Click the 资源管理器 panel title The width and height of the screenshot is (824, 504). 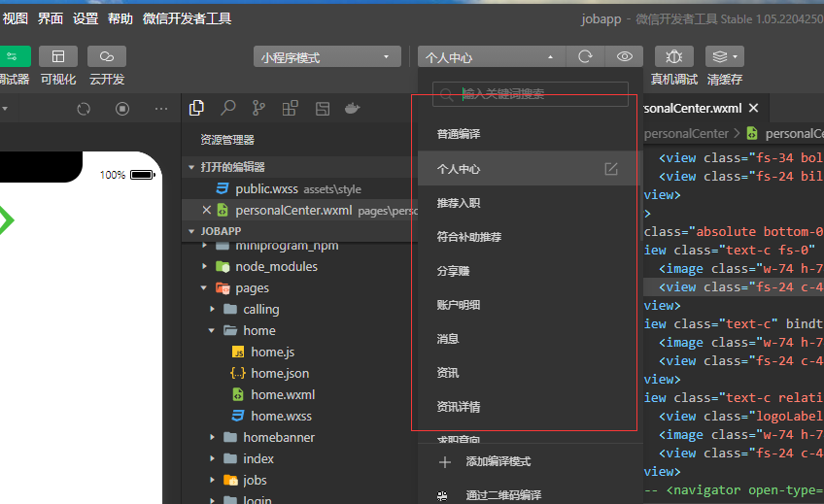(x=227, y=140)
